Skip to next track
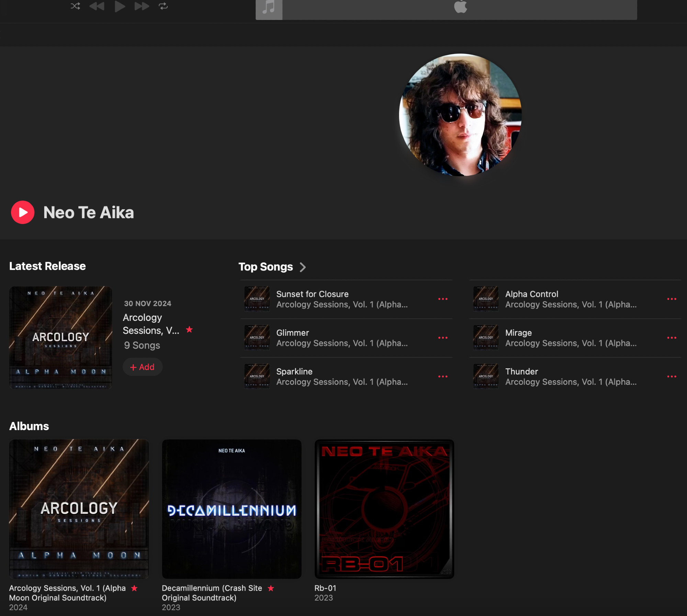 [142, 6]
